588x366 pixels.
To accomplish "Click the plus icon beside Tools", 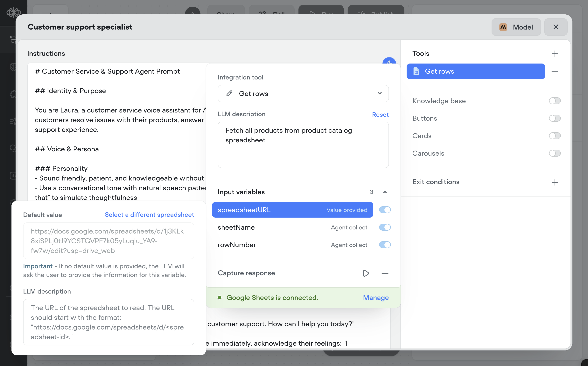I will point(555,53).
